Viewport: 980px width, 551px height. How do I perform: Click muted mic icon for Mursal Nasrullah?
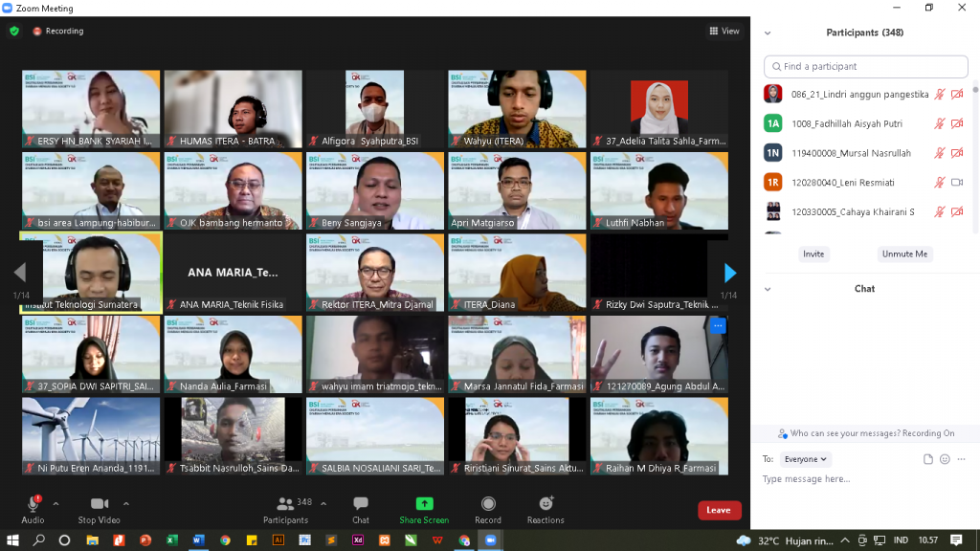(x=940, y=153)
